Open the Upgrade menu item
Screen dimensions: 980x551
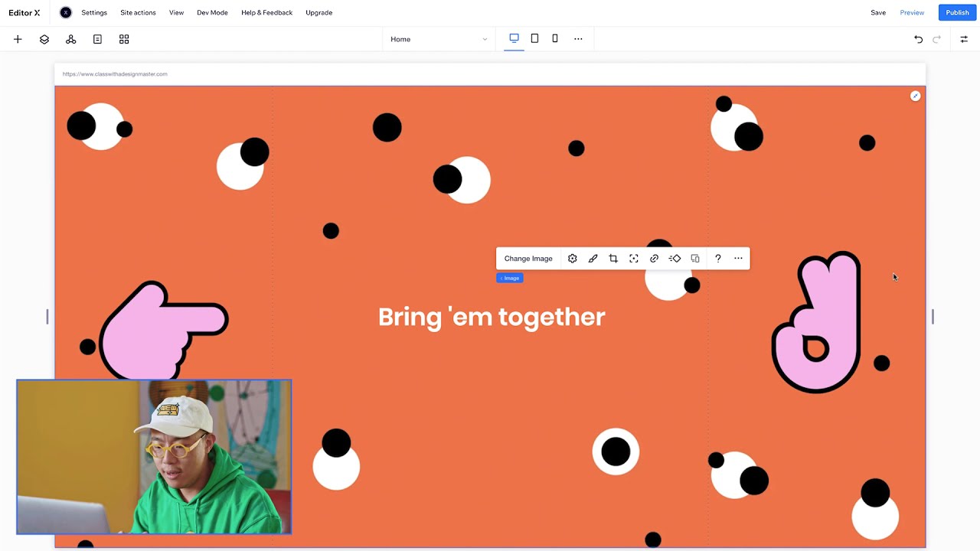coord(318,12)
